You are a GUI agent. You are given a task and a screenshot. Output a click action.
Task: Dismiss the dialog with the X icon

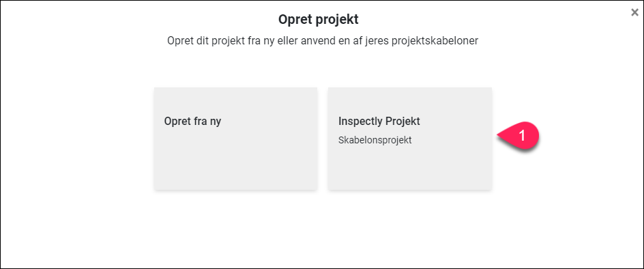(x=634, y=12)
